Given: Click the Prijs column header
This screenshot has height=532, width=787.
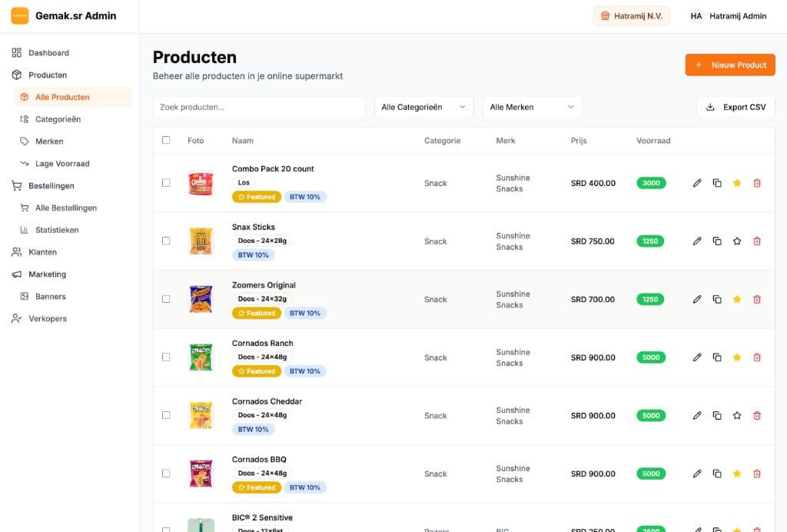Looking at the screenshot, I should tap(579, 141).
